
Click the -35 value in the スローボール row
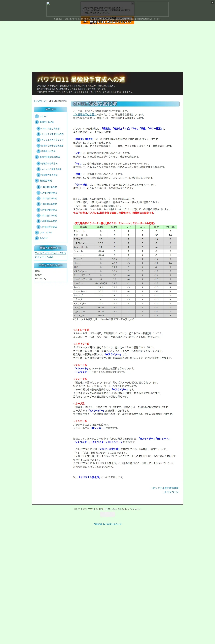[x=156, y=235]
